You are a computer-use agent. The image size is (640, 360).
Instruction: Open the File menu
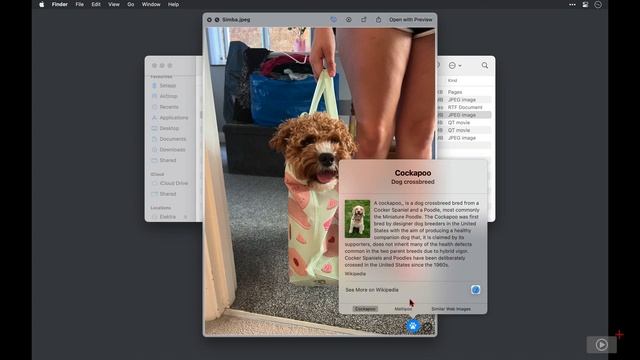(80, 4)
